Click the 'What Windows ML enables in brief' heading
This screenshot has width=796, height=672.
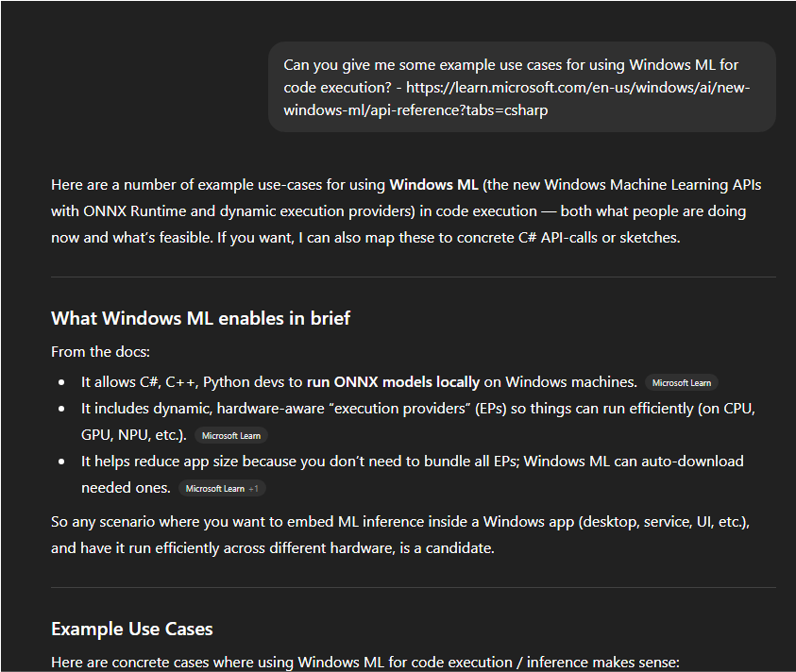pos(200,318)
